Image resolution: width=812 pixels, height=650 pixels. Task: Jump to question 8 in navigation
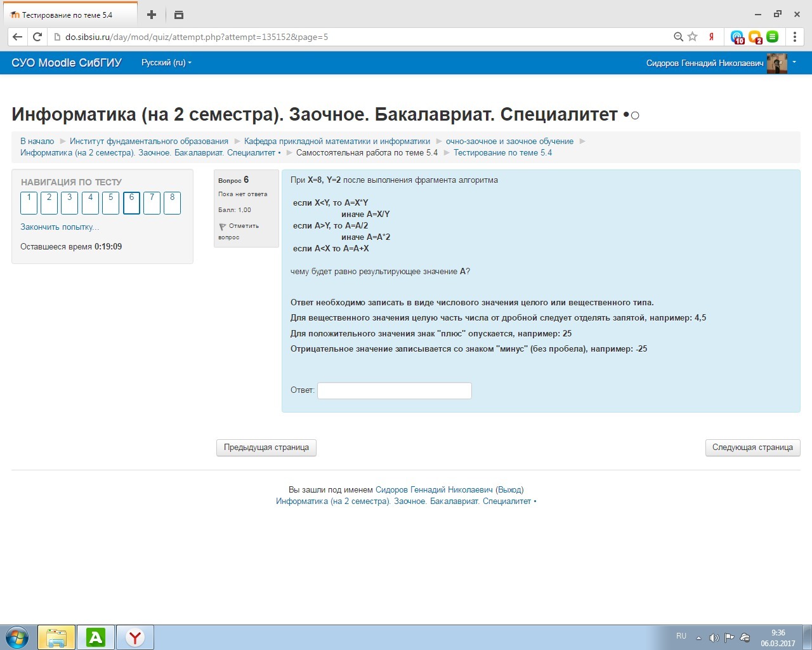(x=172, y=202)
